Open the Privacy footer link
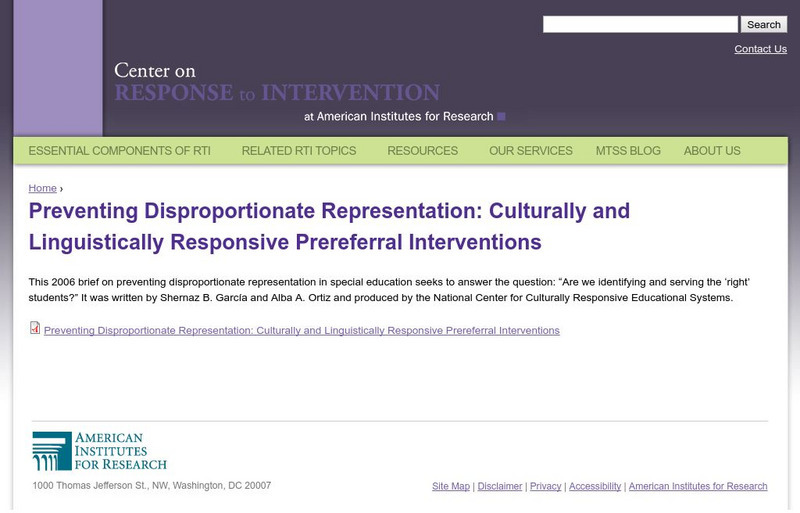Screen dimensions: 800x513 coord(545,486)
